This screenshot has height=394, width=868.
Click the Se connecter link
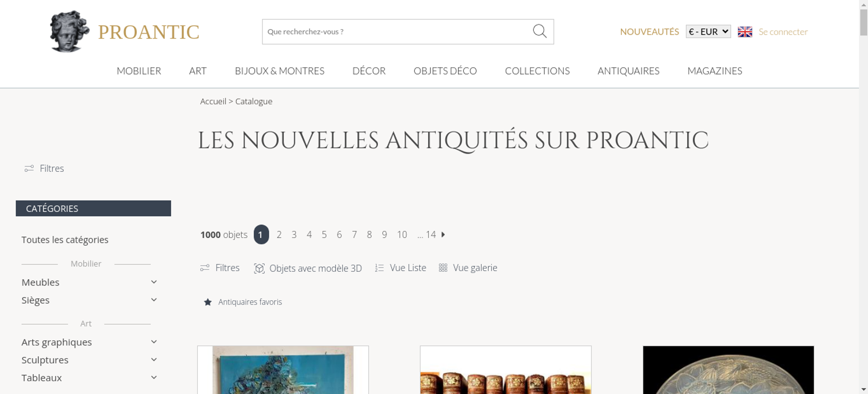pos(783,32)
